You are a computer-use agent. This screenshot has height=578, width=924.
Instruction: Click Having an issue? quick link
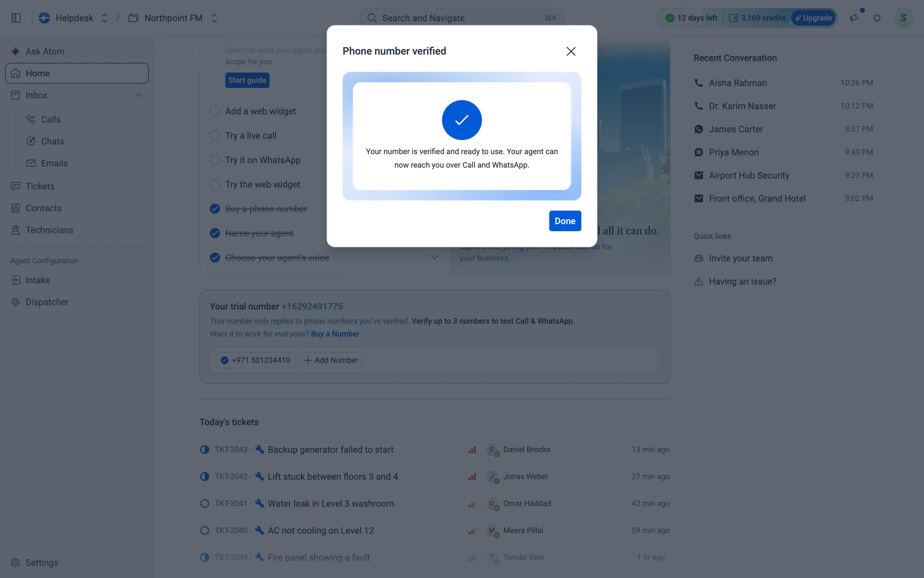pos(735,282)
